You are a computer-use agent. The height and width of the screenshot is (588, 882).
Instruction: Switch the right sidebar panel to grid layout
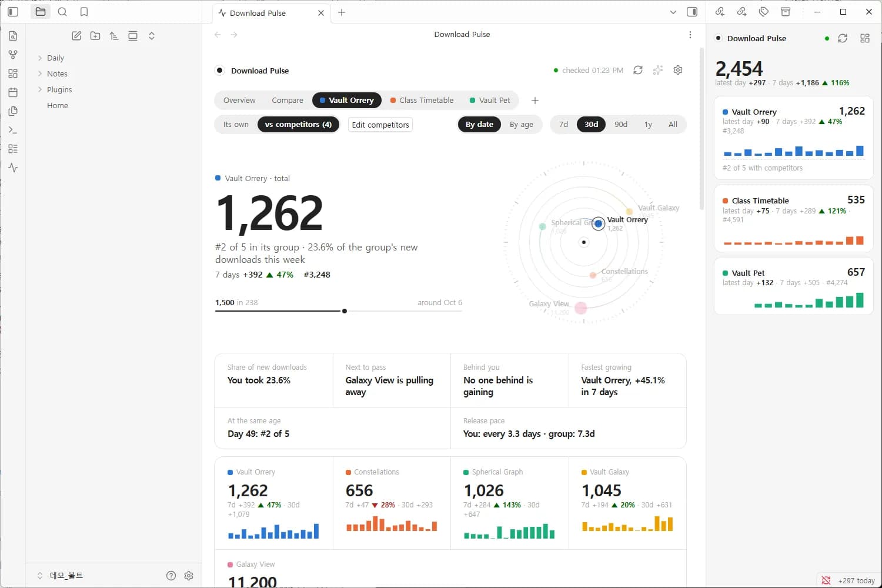coord(865,38)
